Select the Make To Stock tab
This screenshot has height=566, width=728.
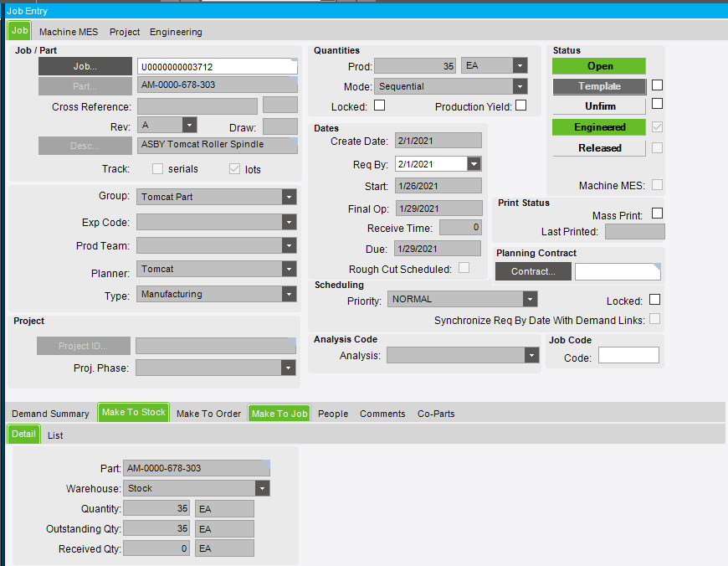click(x=134, y=412)
